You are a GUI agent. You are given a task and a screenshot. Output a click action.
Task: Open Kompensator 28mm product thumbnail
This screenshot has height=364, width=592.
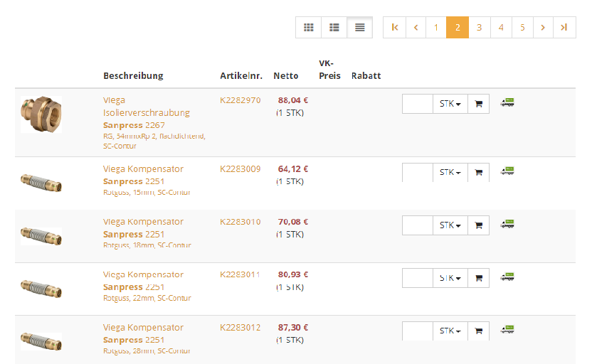click(41, 341)
